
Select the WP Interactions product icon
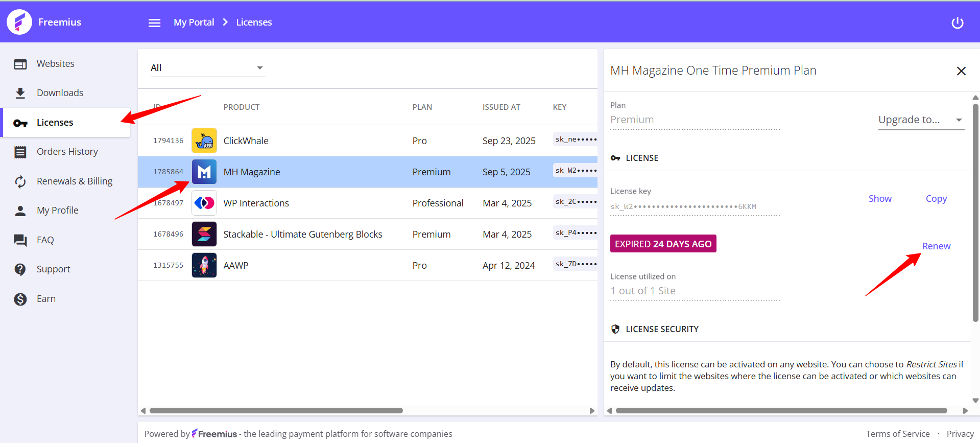pos(204,203)
